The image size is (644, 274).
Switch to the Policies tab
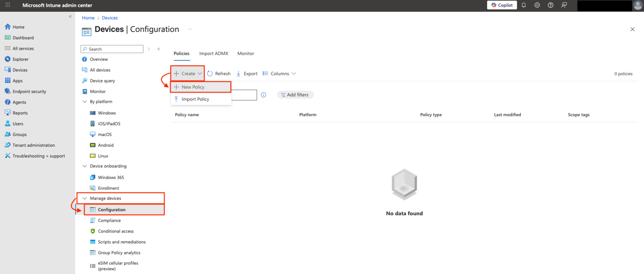(x=182, y=54)
